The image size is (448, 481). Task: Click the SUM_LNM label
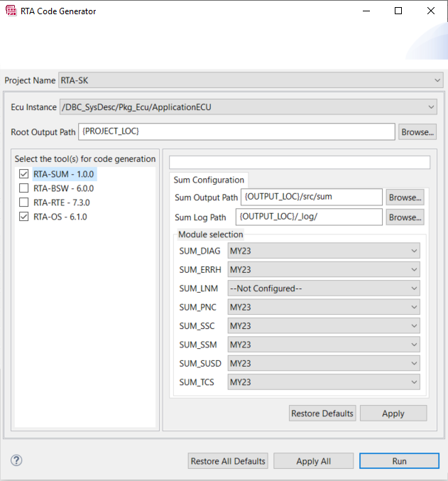[198, 288]
